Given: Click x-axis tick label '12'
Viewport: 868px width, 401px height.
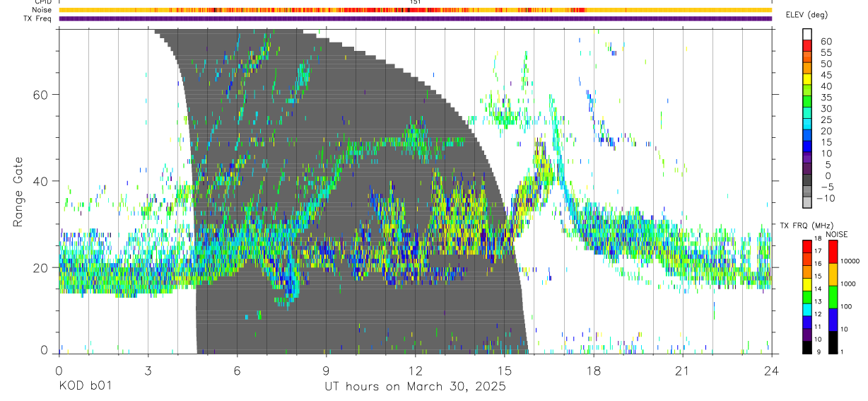Looking at the screenshot, I should [x=415, y=371].
